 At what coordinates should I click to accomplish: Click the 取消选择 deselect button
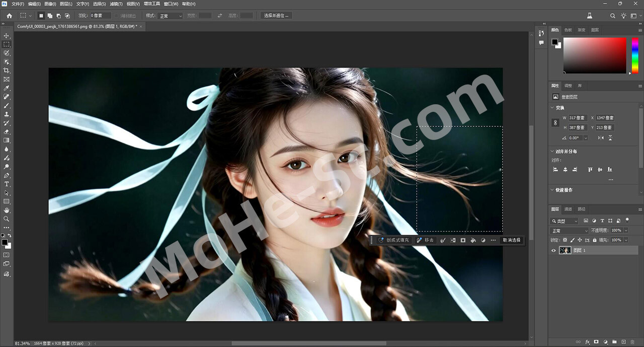point(512,240)
